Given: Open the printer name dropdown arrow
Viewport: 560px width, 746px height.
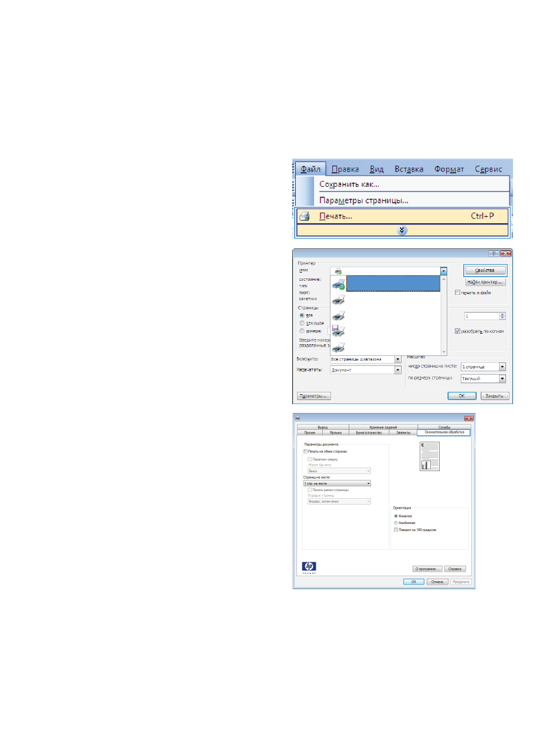Looking at the screenshot, I should [443, 271].
